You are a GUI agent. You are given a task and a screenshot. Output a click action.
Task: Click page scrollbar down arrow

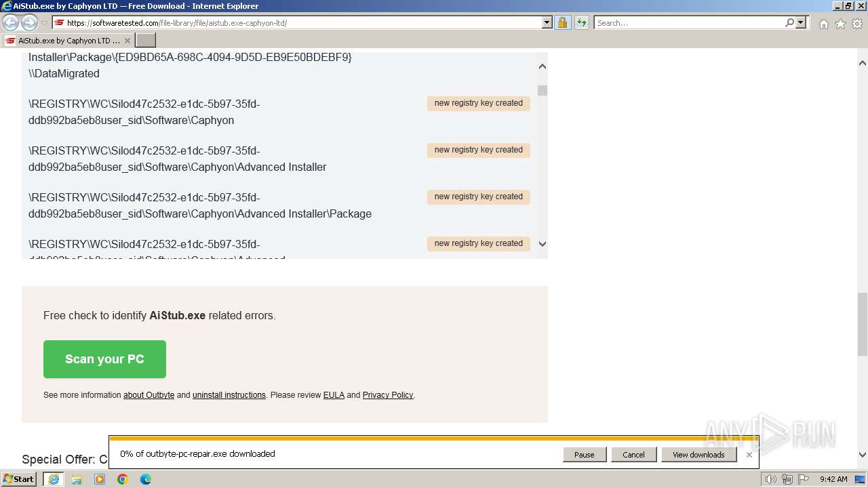point(863,455)
